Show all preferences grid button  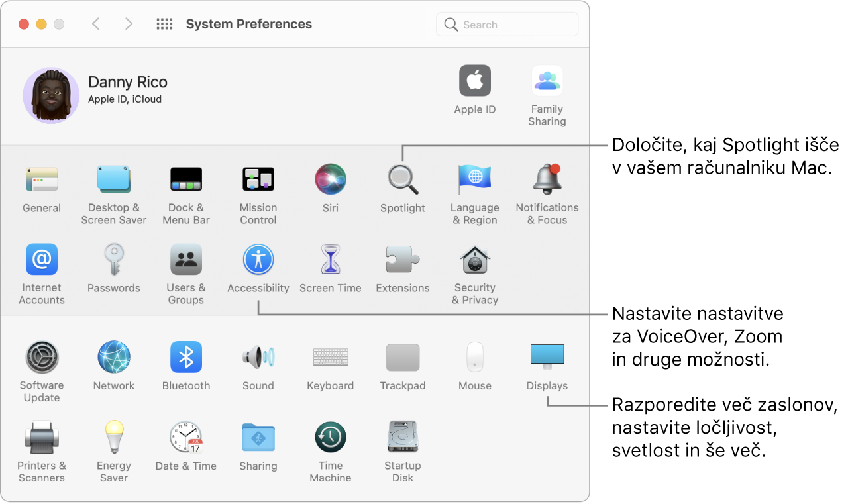(164, 24)
